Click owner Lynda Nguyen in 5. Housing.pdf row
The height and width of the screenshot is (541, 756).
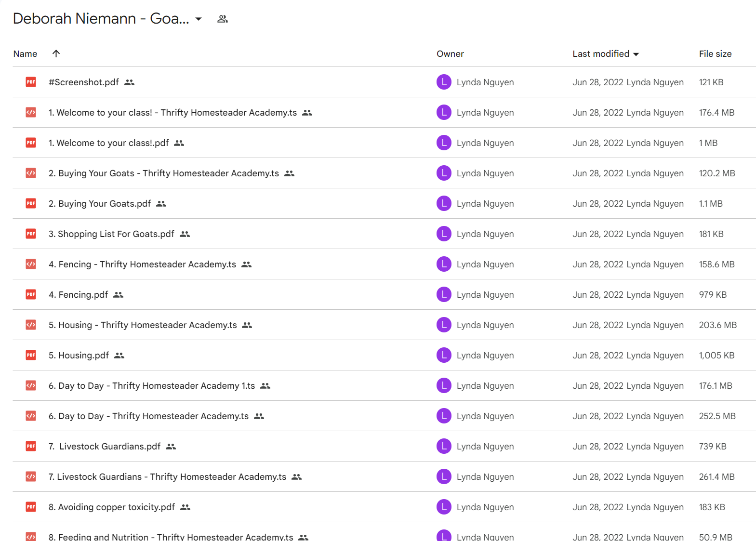485,356
